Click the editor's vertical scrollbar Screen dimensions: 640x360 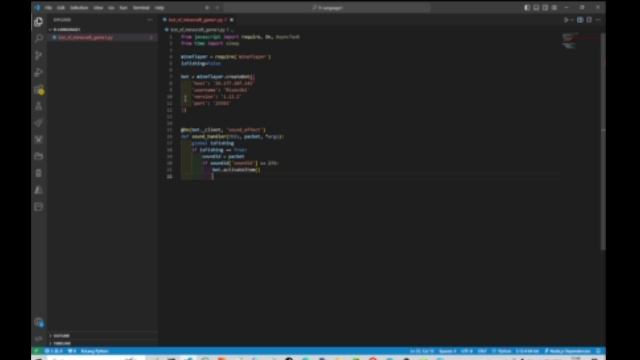[x=603, y=141]
